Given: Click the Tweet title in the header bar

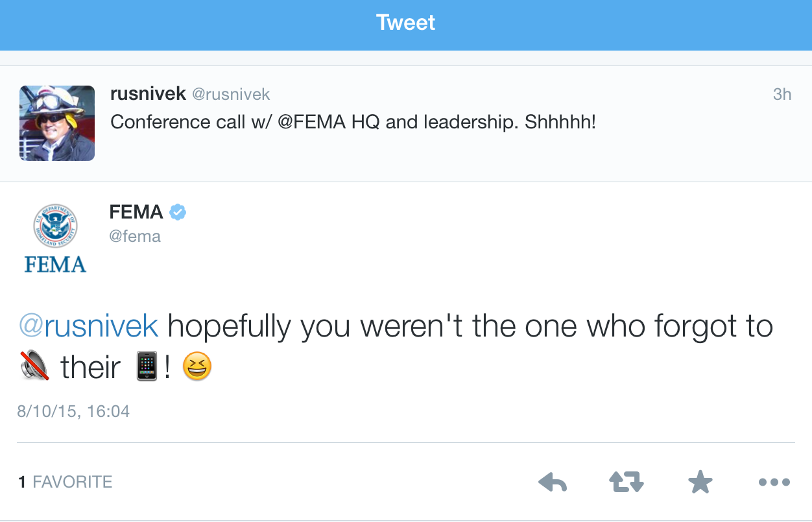Looking at the screenshot, I should click(x=406, y=23).
